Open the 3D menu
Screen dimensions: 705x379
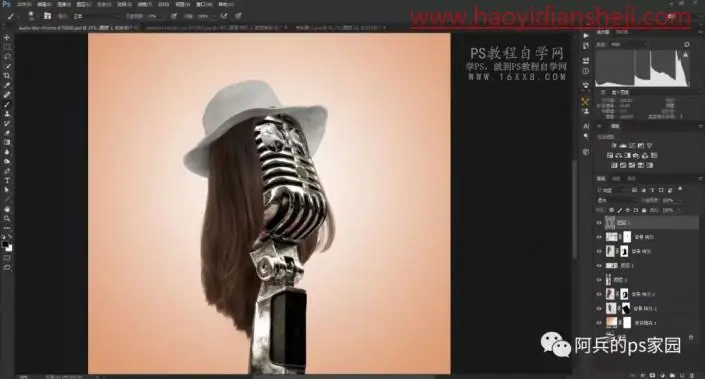pos(163,4)
